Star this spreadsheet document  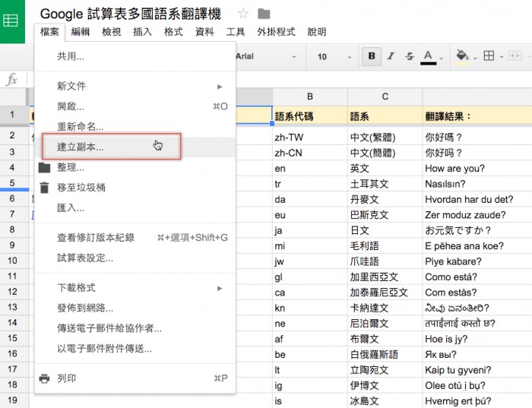point(243,14)
